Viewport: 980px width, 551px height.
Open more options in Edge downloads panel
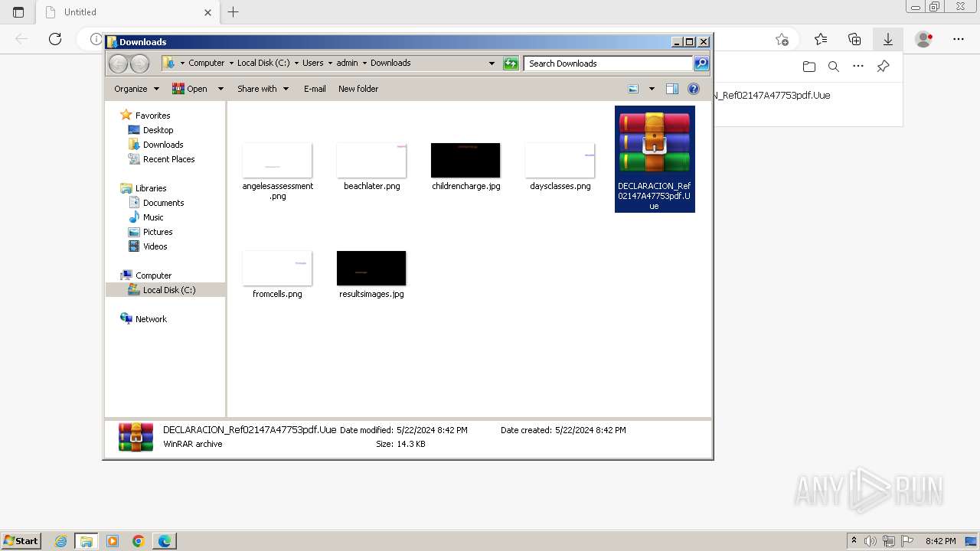tap(858, 67)
